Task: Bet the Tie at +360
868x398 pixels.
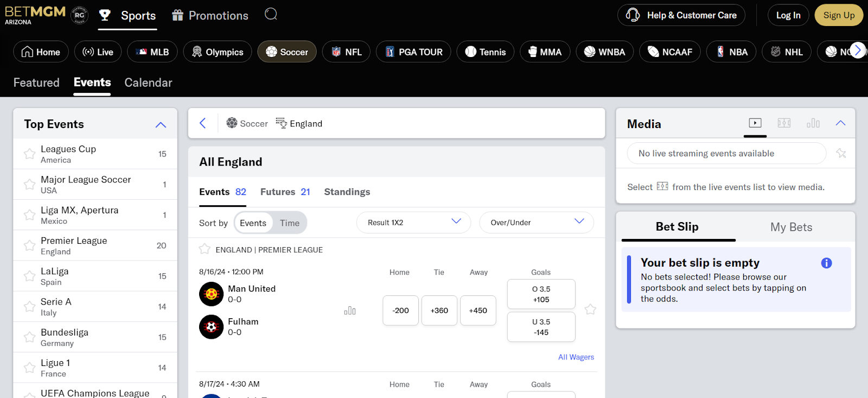Action: tap(439, 311)
